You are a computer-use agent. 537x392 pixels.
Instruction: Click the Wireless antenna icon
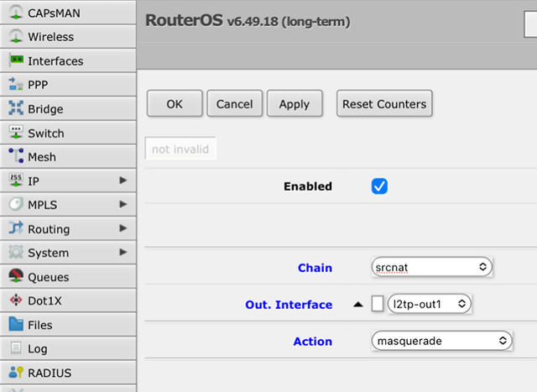tap(16, 36)
